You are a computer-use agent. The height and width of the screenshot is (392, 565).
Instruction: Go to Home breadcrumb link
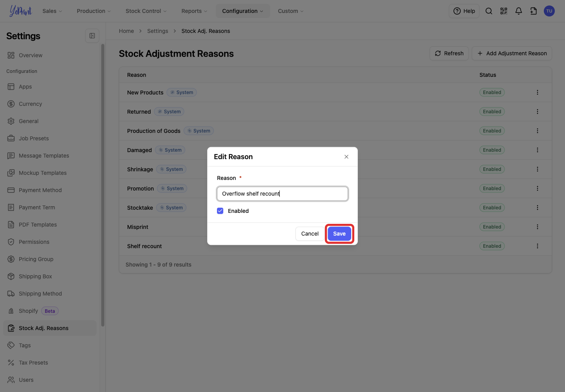tap(126, 31)
